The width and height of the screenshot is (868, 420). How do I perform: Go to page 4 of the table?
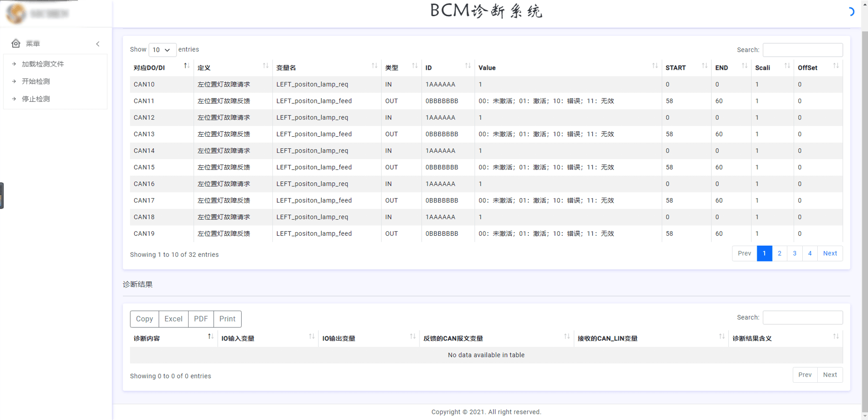810,253
